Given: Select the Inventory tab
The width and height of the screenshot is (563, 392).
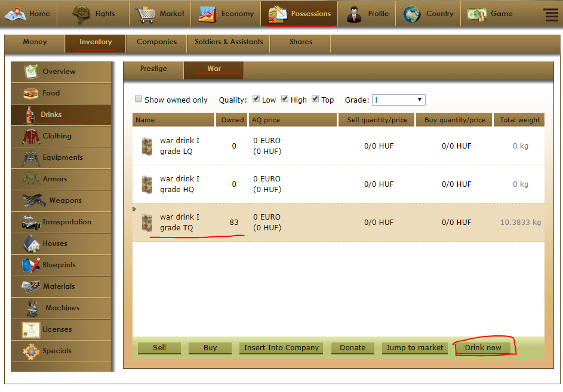Looking at the screenshot, I should tap(96, 42).
